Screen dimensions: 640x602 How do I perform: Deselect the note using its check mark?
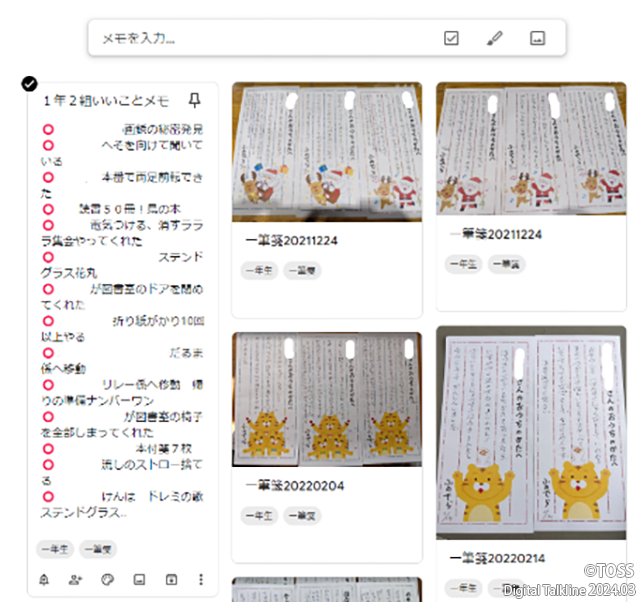[x=30, y=84]
